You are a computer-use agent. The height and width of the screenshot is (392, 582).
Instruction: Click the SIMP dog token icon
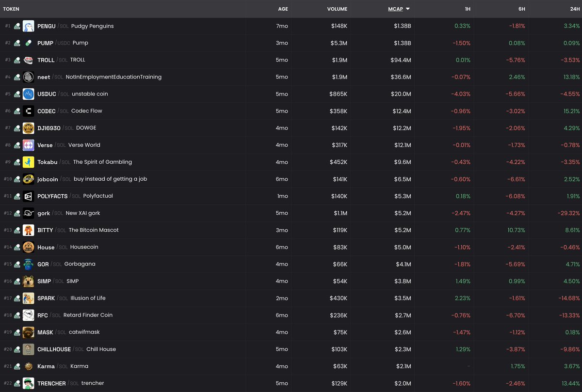click(x=28, y=281)
